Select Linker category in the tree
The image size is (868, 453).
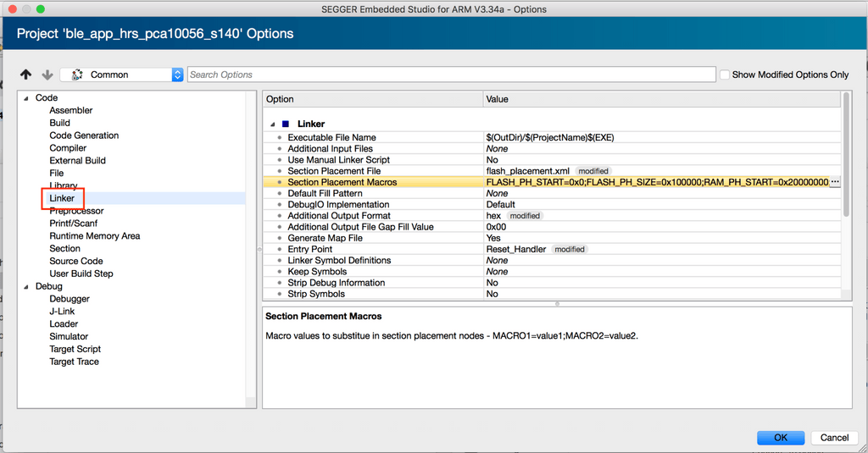62,198
